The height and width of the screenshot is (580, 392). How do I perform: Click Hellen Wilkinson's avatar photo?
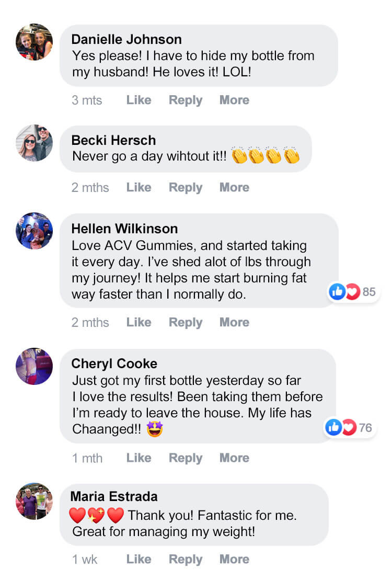click(34, 231)
